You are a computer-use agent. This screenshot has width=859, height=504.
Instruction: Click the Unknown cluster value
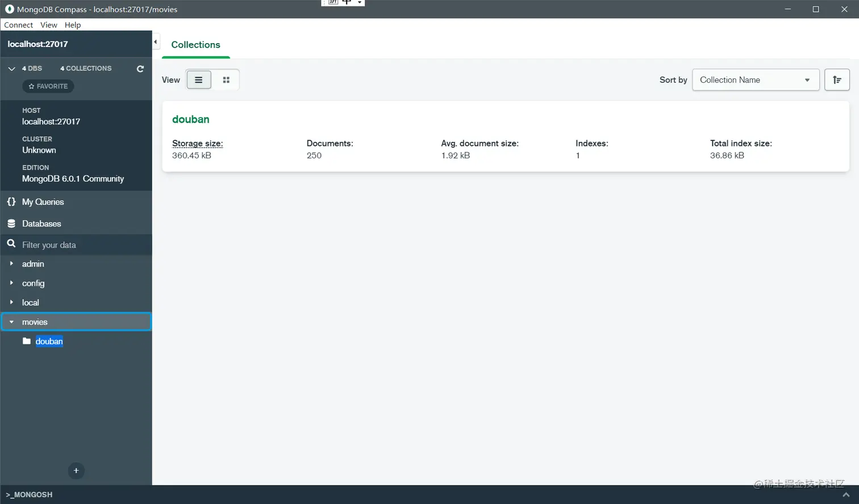coord(39,150)
